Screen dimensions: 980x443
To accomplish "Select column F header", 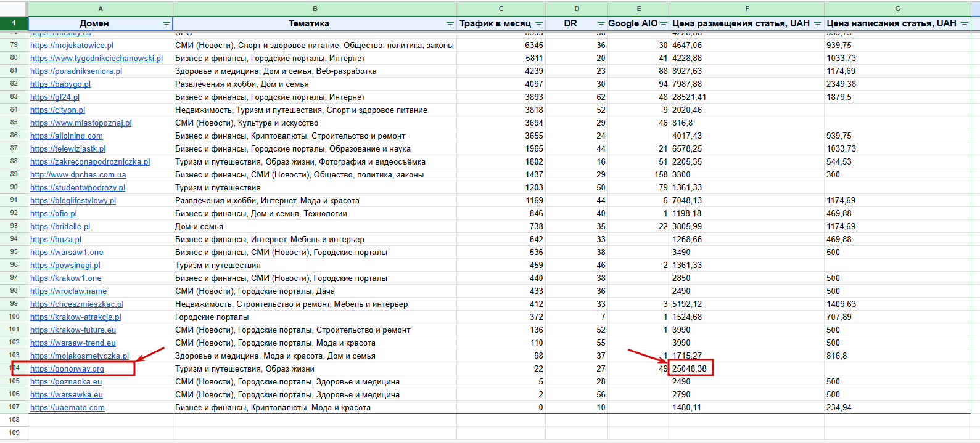I will [747, 9].
